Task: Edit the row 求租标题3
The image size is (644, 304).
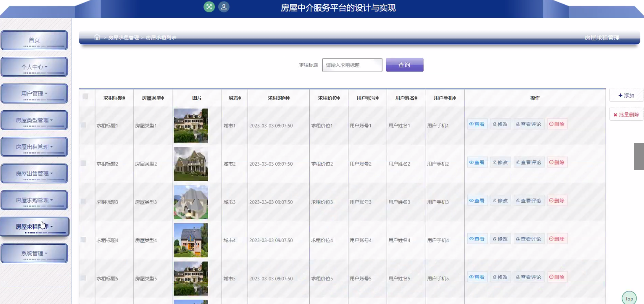Action: 500,200
